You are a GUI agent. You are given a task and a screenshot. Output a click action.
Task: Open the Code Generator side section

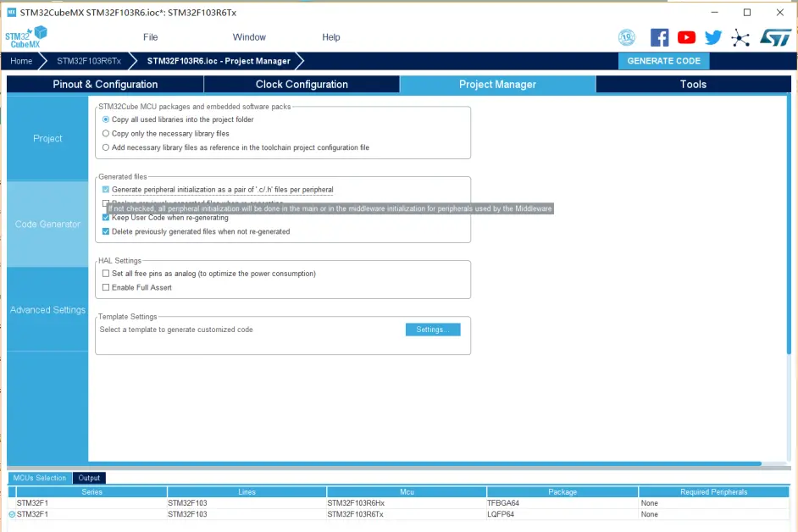(x=47, y=224)
